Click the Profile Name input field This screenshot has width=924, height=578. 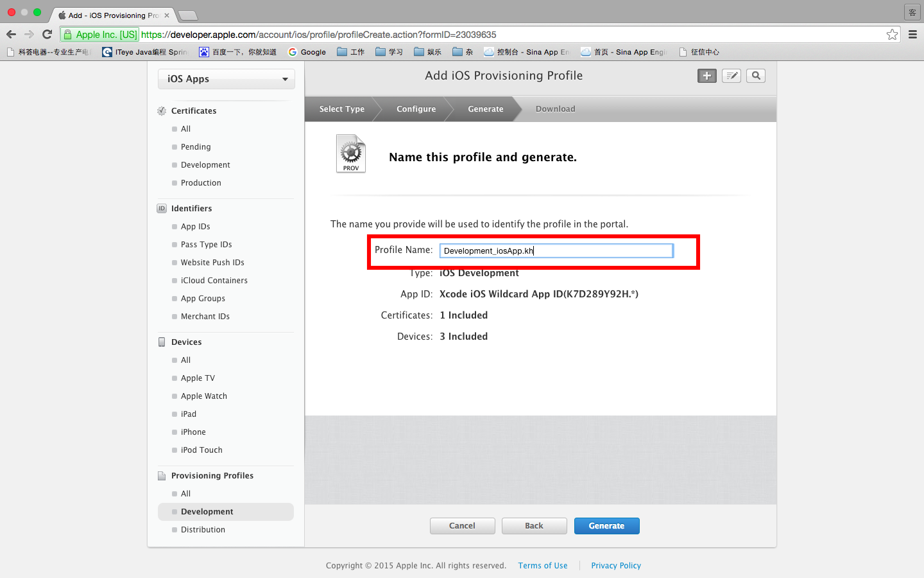click(556, 250)
